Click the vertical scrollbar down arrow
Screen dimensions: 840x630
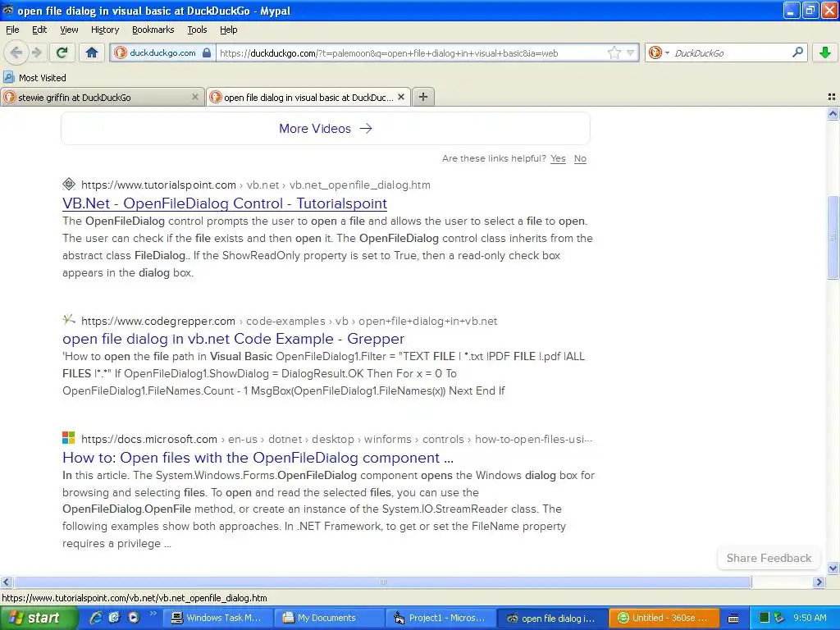(x=833, y=568)
